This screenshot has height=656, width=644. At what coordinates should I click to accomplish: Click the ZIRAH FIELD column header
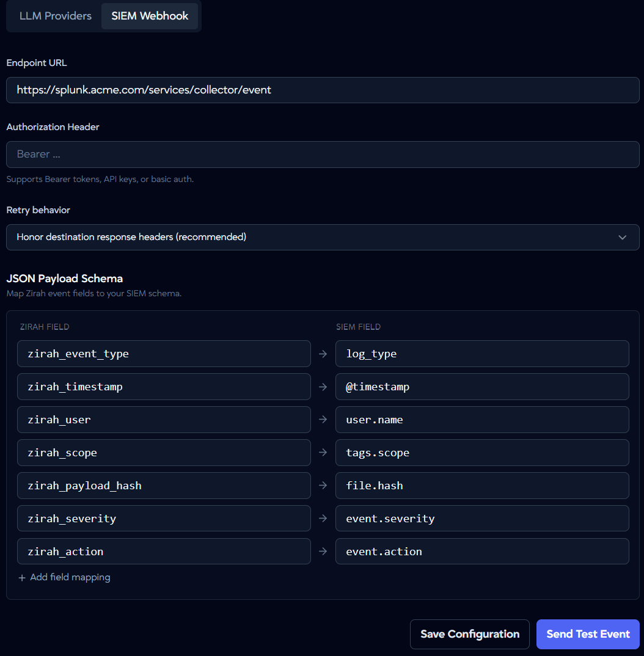[45, 327]
